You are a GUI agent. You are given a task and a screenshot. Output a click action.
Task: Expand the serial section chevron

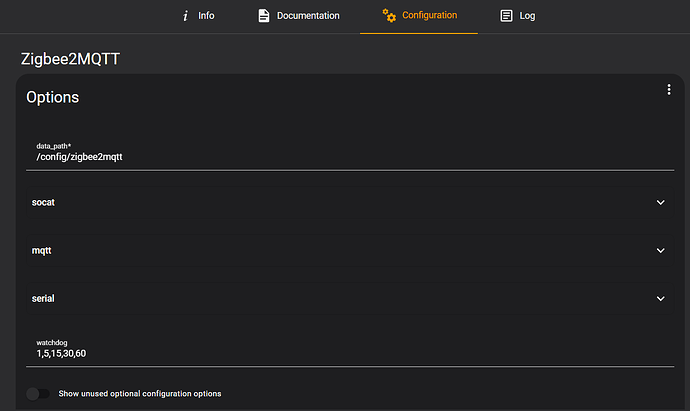[x=660, y=298]
